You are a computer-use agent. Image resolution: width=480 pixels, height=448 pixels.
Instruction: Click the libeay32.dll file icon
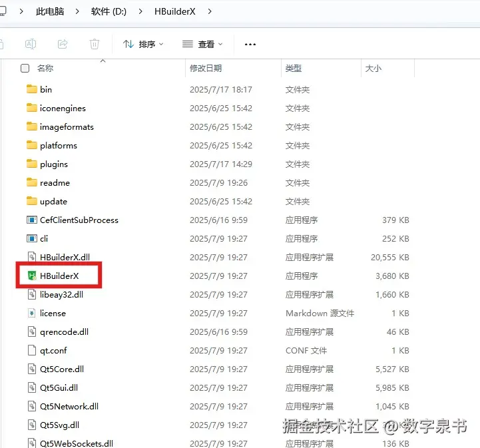point(32,294)
